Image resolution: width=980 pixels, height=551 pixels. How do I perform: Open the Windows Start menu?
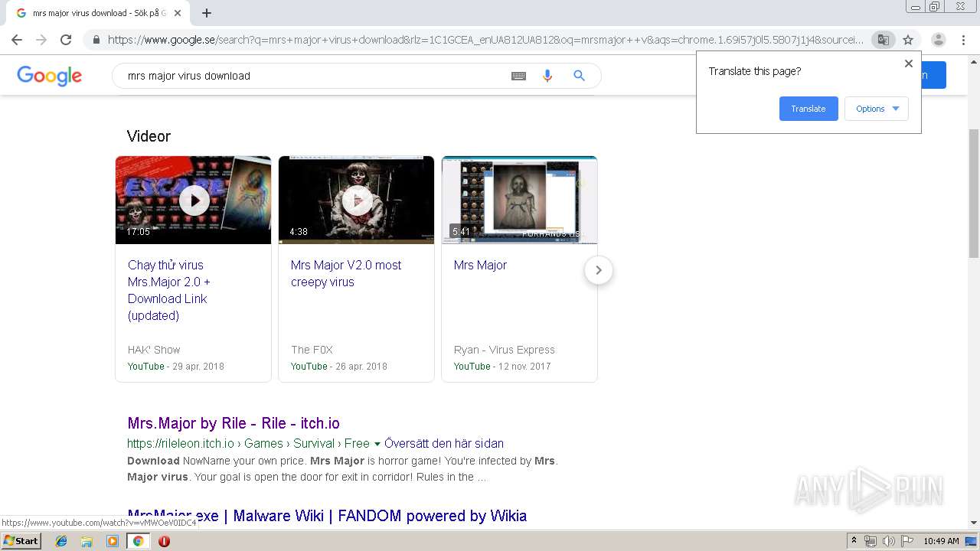pos(21,541)
